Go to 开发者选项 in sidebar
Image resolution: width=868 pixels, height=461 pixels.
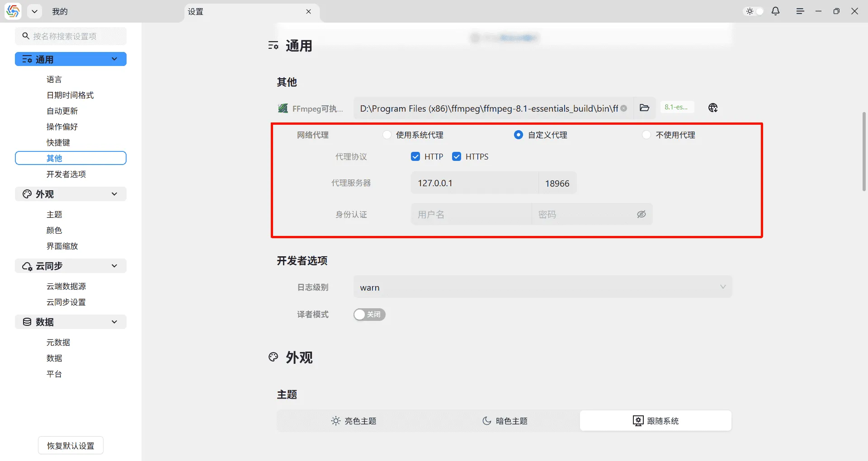point(66,174)
